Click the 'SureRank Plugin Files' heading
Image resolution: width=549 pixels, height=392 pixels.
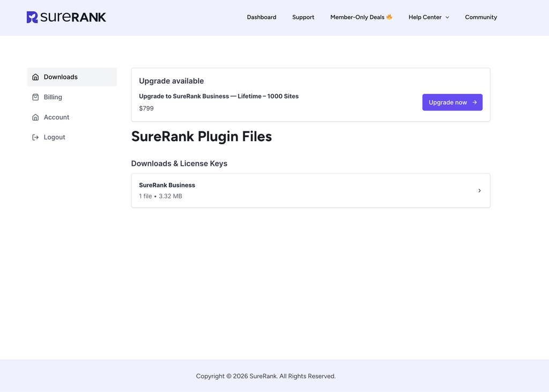coord(202,137)
